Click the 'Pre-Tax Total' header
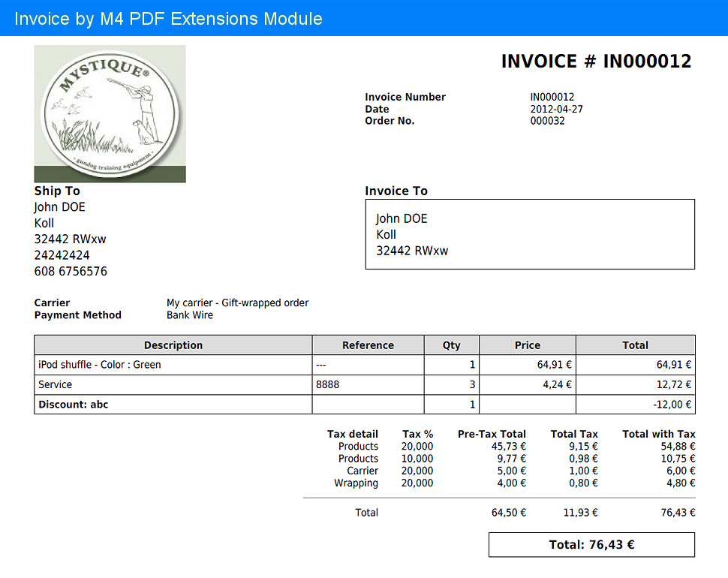728x578 pixels. tap(492, 434)
